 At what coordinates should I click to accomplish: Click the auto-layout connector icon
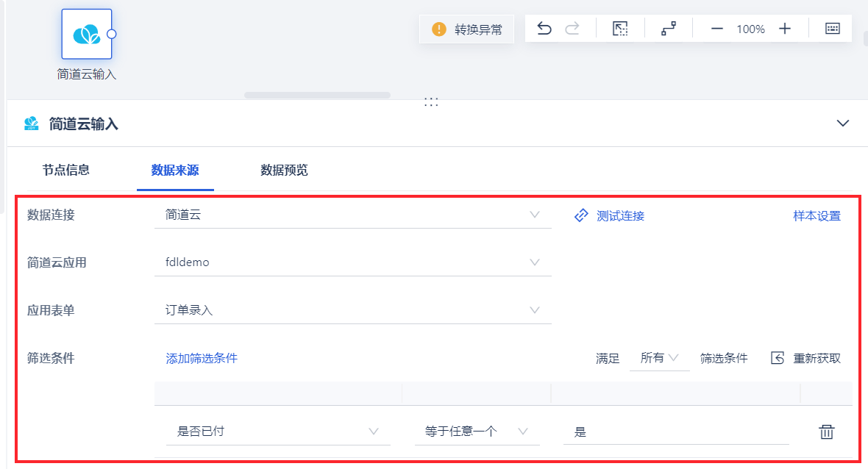pyautogui.click(x=668, y=29)
